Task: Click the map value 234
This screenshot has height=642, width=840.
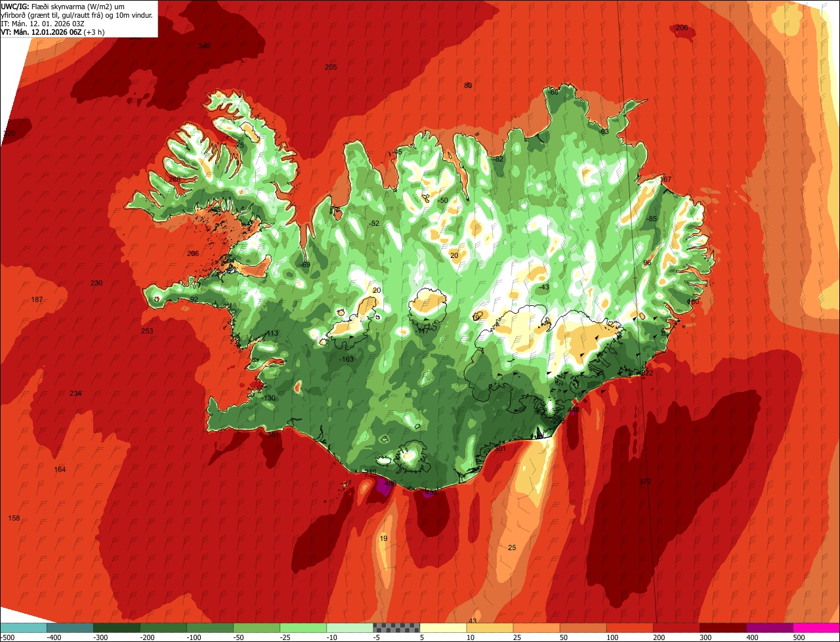Action: [x=75, y=393]
